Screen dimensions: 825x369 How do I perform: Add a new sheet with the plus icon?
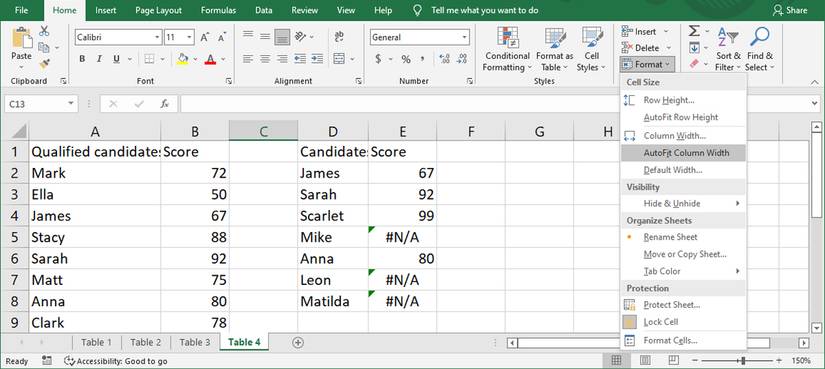pyautogui.click(x=298, y=342)
